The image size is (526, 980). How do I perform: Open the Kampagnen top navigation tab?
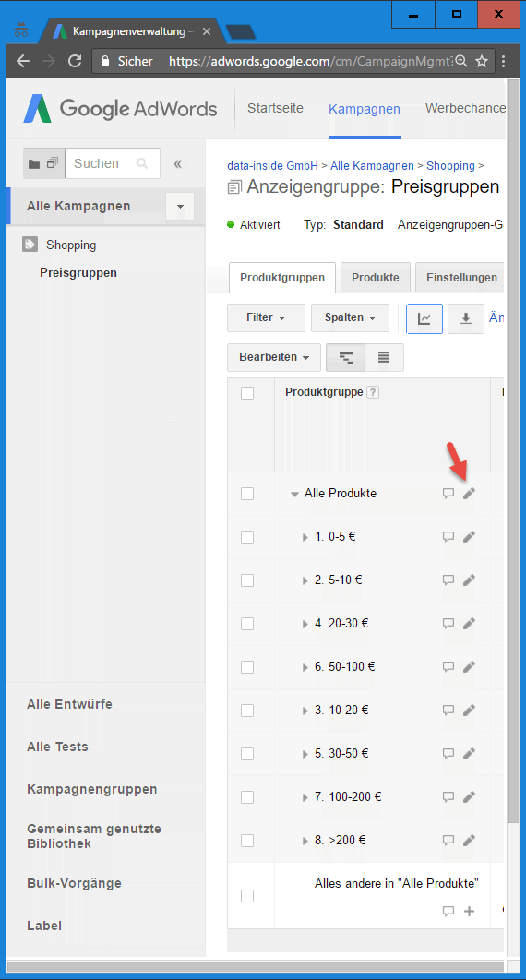[365, 110]
